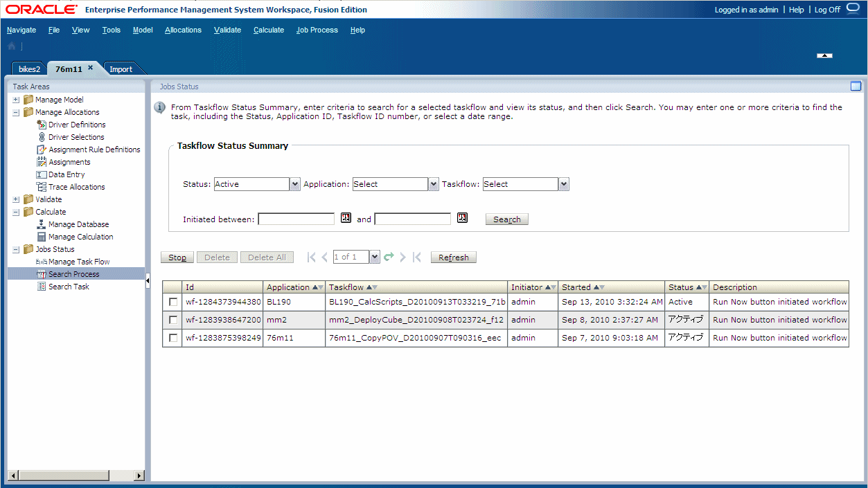Expand the Application Select dropdown
This screenshot has width=868, height=488.
[x=433, y=184]
